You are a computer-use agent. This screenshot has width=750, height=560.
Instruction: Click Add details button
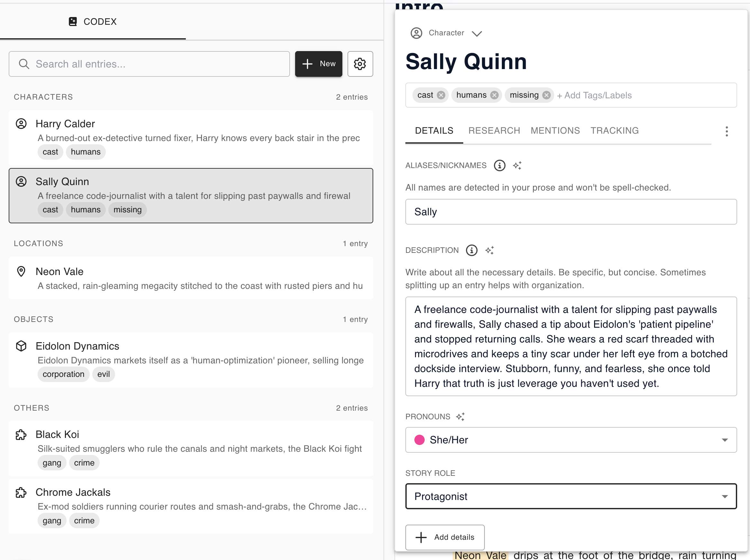[445, 537]
